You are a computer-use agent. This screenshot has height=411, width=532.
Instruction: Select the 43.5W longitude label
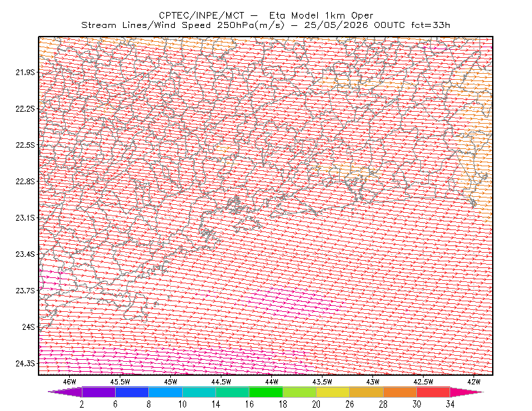323,382
